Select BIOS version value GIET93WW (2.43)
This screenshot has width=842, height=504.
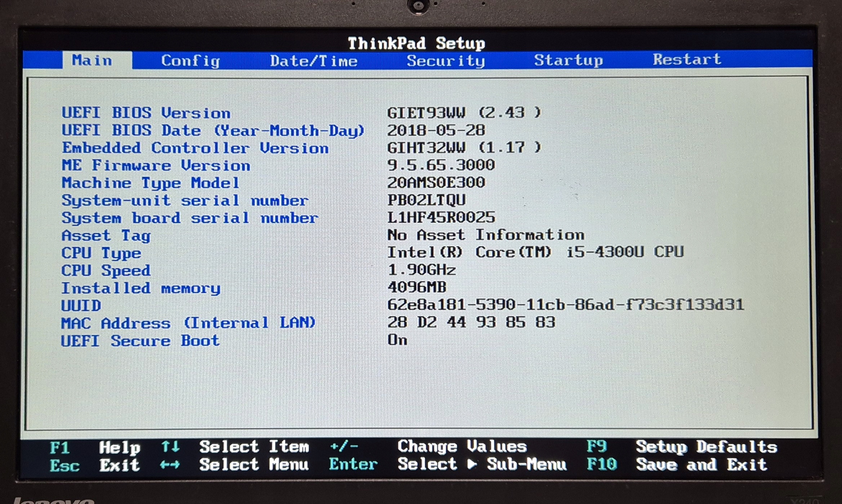tap(464, 112)
